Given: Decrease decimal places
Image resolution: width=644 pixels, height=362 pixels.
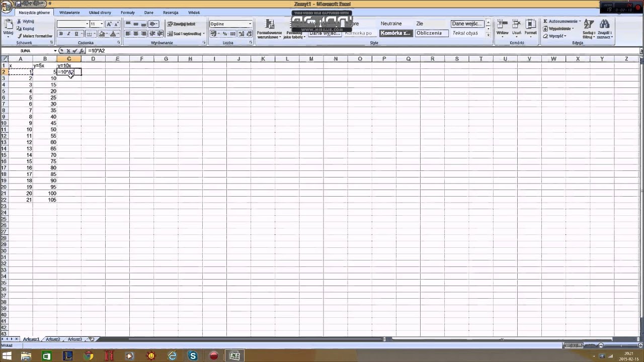Looking at the screenshot, I should pyautogui.click(x=249, y=34).
